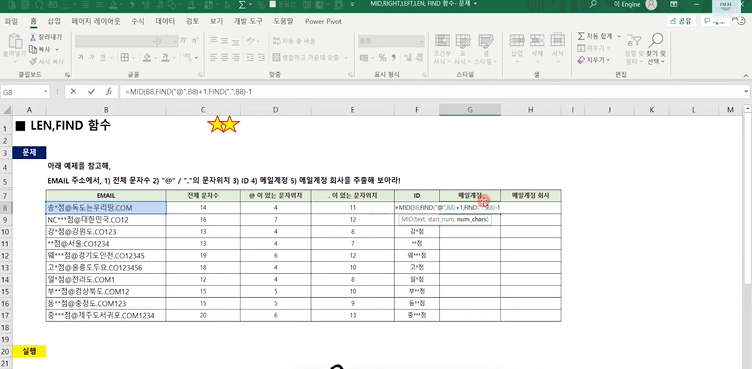The height and width of the screenshot is (369, 752).
Task: Open Clipboard group dialog launcher
Action: [68, 75]
